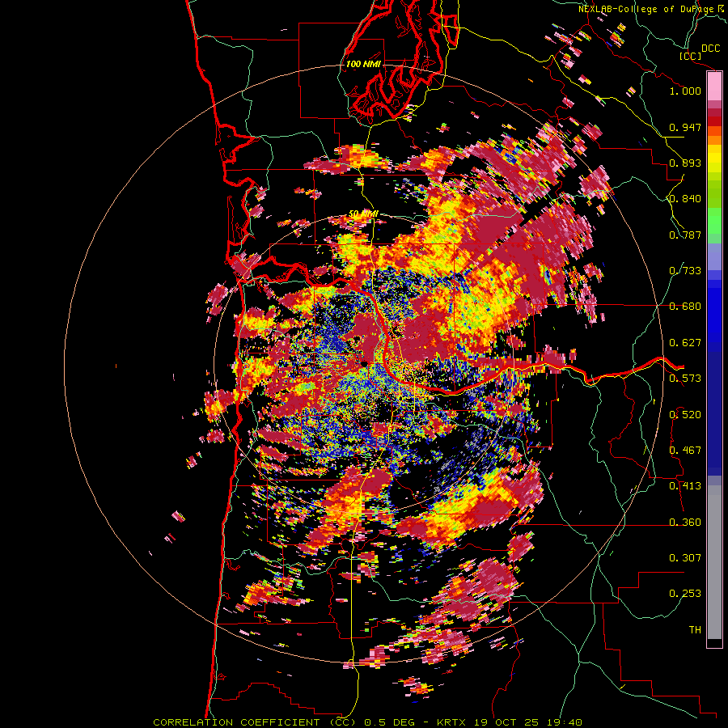Click the [CC] units label
The image size is (728, 728).
click(690, 56)
